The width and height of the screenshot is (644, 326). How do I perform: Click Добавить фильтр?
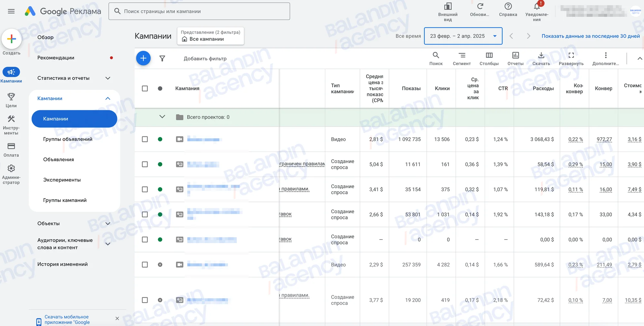click(205, 59)
